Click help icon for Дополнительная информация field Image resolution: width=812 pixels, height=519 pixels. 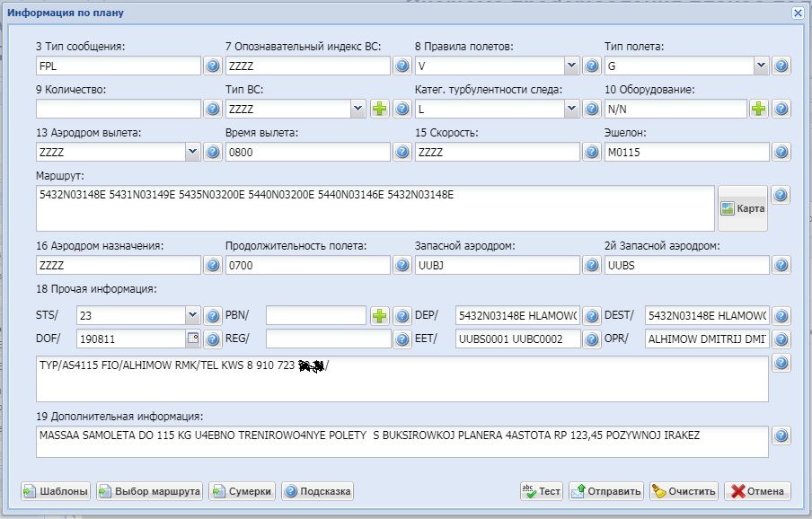click(x=781, y=435)
